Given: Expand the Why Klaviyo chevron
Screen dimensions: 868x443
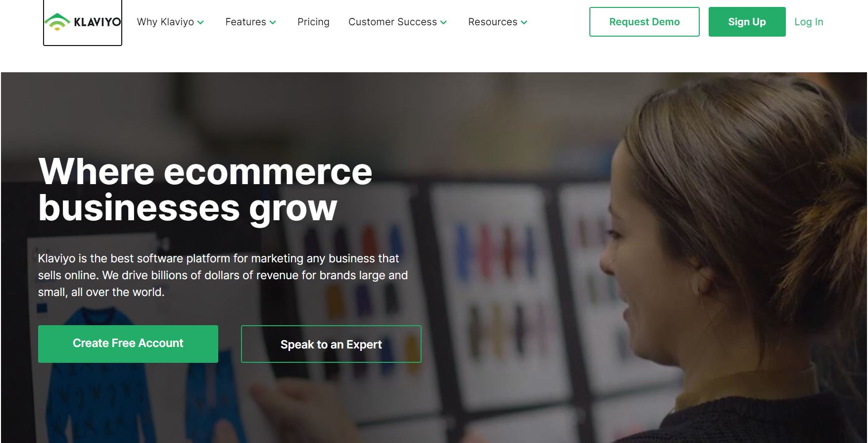Looking at the screenshot, I should coord(200,22).
